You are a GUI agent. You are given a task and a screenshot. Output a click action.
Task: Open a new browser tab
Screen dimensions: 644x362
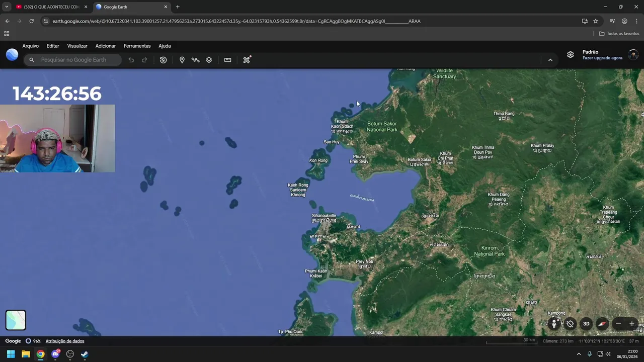pos(178,7)
